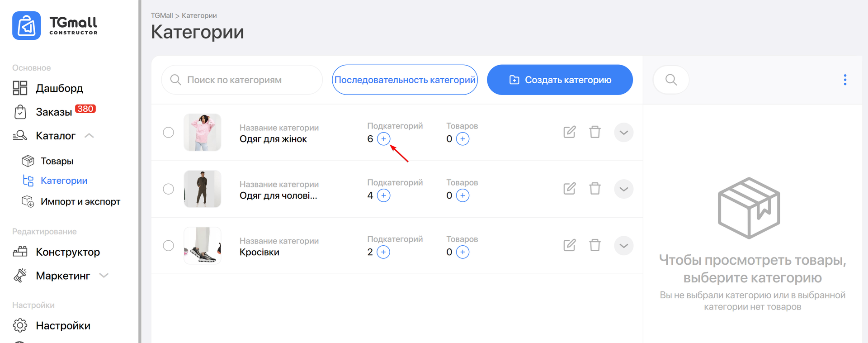Select the Одяг для жінок radio button
Viewport: 868px width, 343px height.
tap(168, 132)
